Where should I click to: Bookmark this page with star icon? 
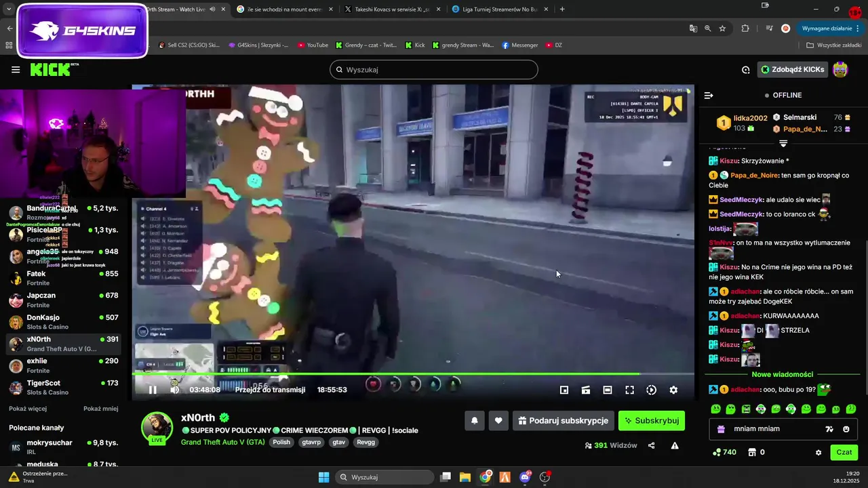[x=723, y=28]
